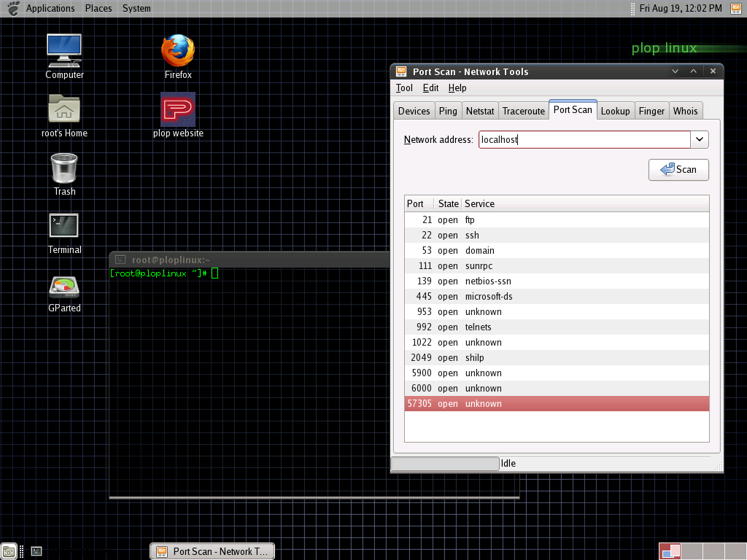Sort by the Port column header

coord(419,203)
